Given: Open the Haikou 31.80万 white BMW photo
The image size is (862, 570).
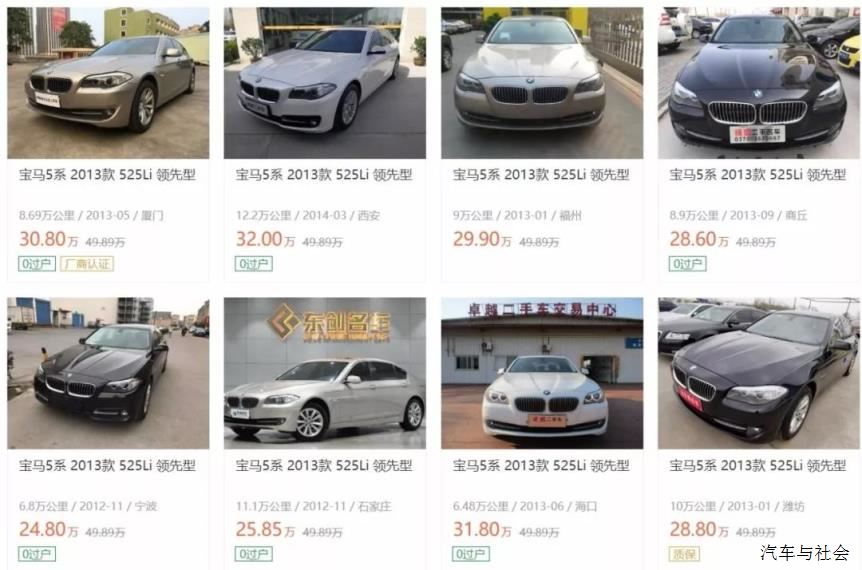Looking at the screenshot, I should pyautogui.click(x=541, y=373).
